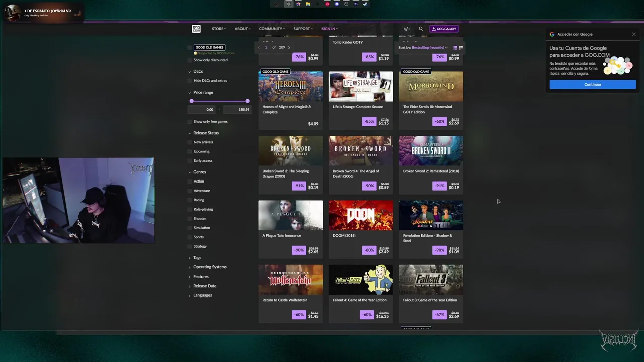This screenshot has width=644, height=362.
Task: Filter by the Role-playing genre
Action: click(190, 209)
